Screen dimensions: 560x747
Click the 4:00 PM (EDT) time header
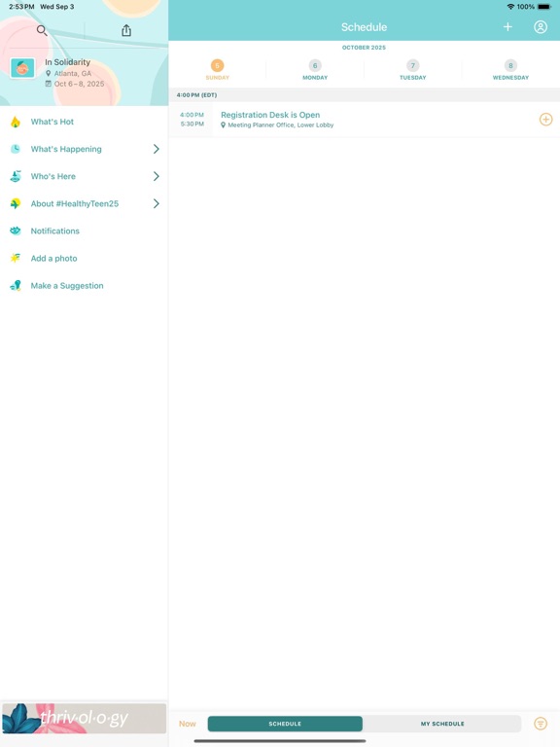coord(196,95)
